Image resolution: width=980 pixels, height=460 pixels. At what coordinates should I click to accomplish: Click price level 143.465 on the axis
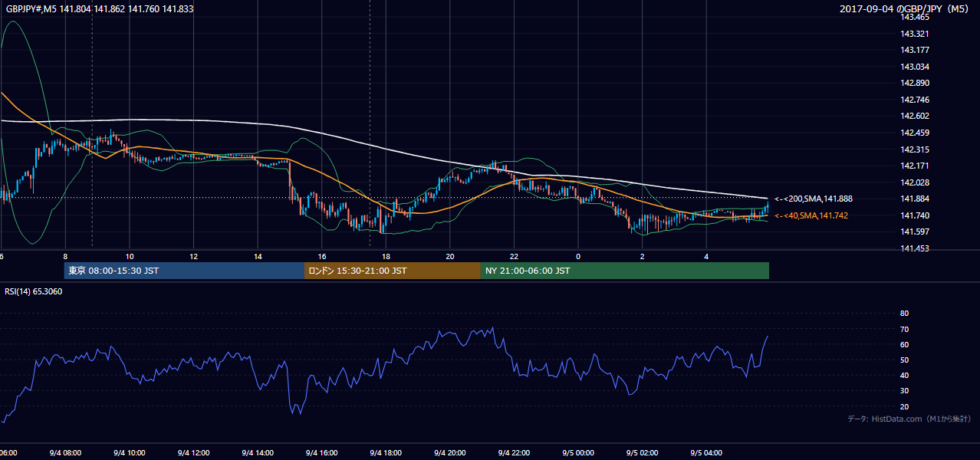coord(914,17)
